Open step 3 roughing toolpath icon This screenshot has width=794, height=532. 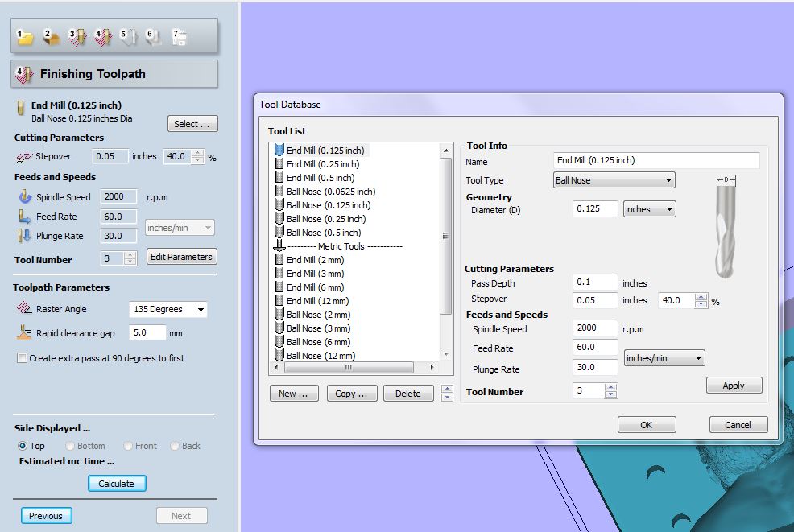tap(77, 36)
